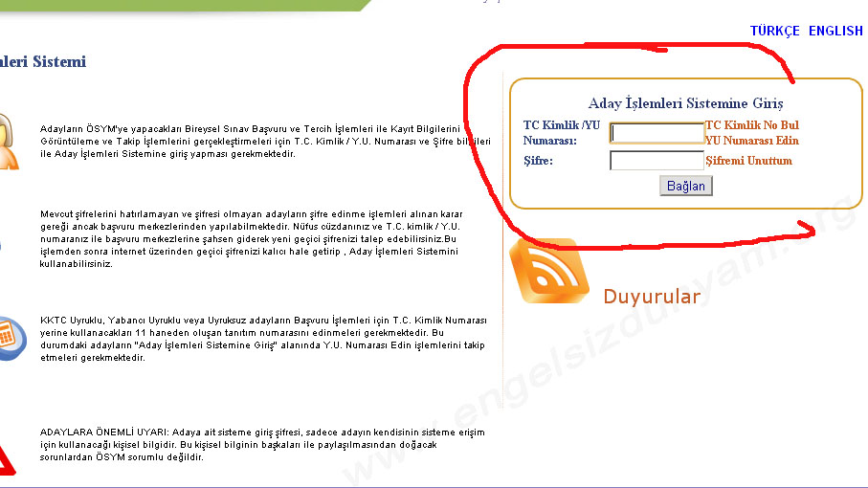The width and height of the screenshot is (868, 488).
Task: Click the orange RSS feed icon
Action: pos(549,271)
